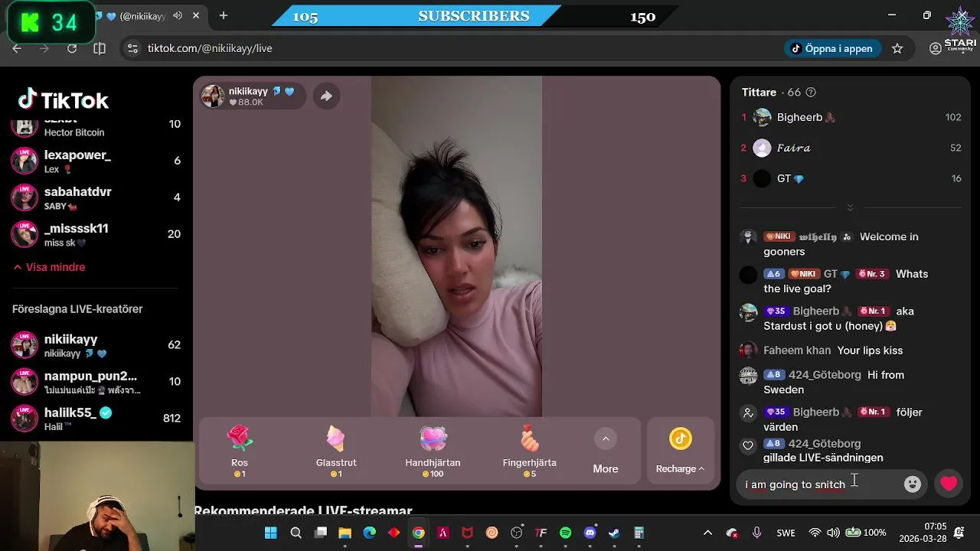The image size is (980, 551).
Task: Open Windows taskbar search
Action: point(296,533)
